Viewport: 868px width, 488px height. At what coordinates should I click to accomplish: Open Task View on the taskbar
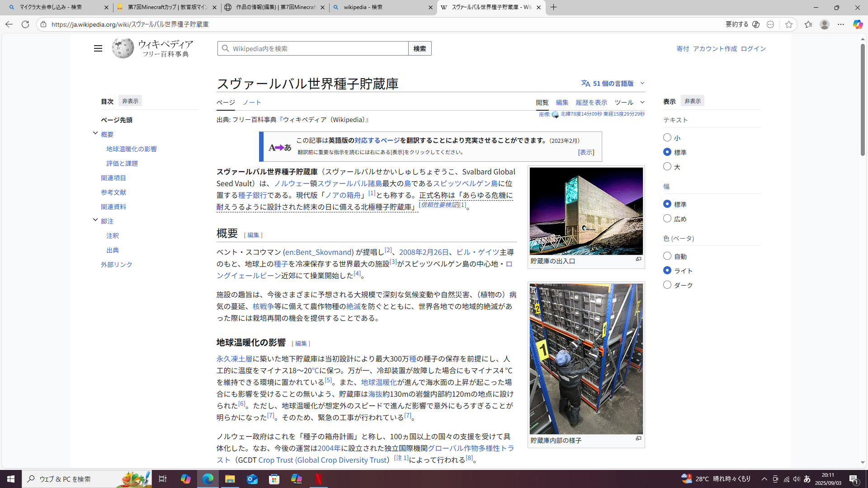point(163,479)
